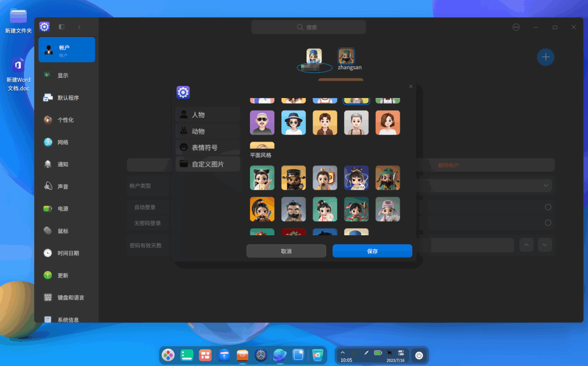Image resolution: width=588 pixels, height=366 pixels.
Task: Switch to the 人物 avatar category
Action: (208, 115)
